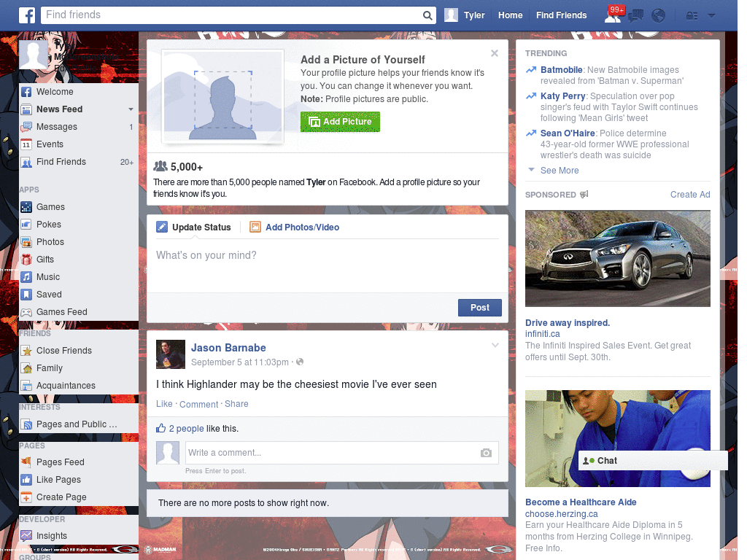Click the News Feed sidebar icon
Screen dimensions: 747x560
[x=26, y=109]
